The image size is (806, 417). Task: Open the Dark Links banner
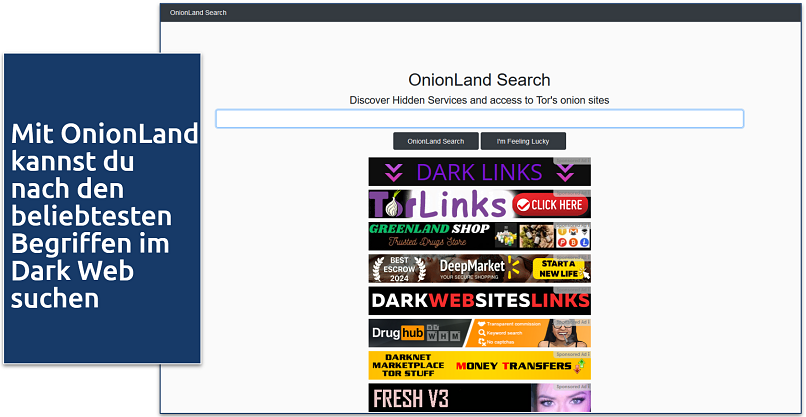click(x=479, y=172)
